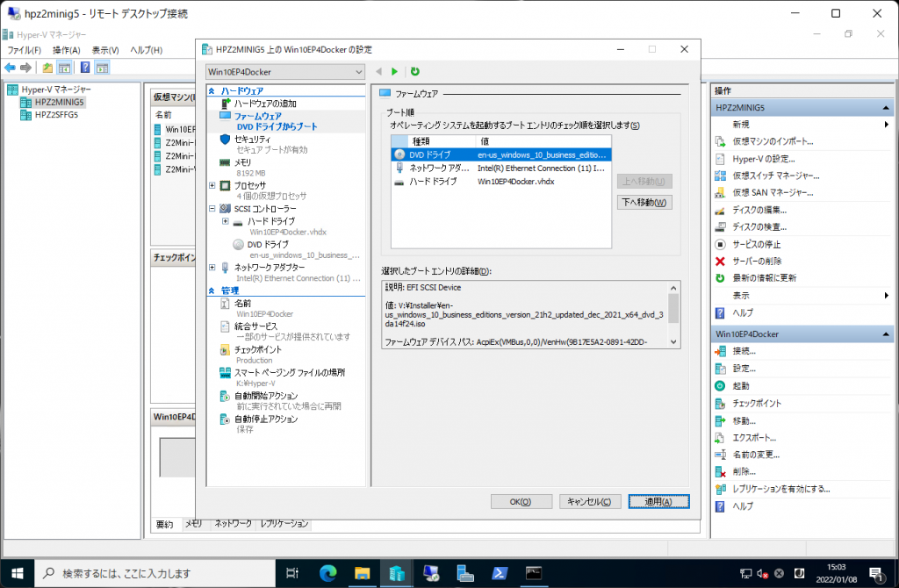
Task: Open 仮想スイッチ マネージャー action
Action: pyautogui.click(x=776, y=176)
